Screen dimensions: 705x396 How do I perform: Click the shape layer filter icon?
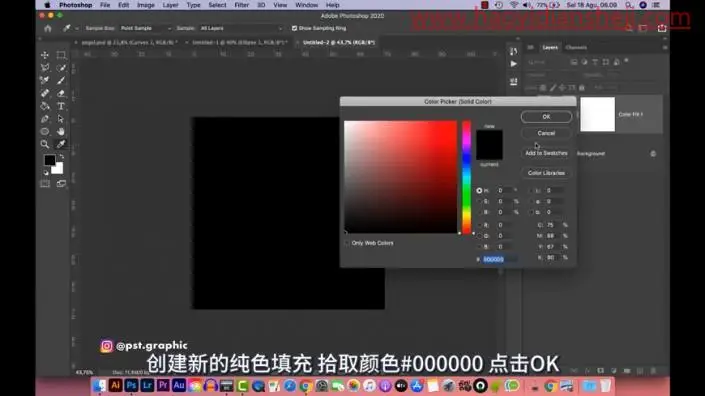[606, 62]
